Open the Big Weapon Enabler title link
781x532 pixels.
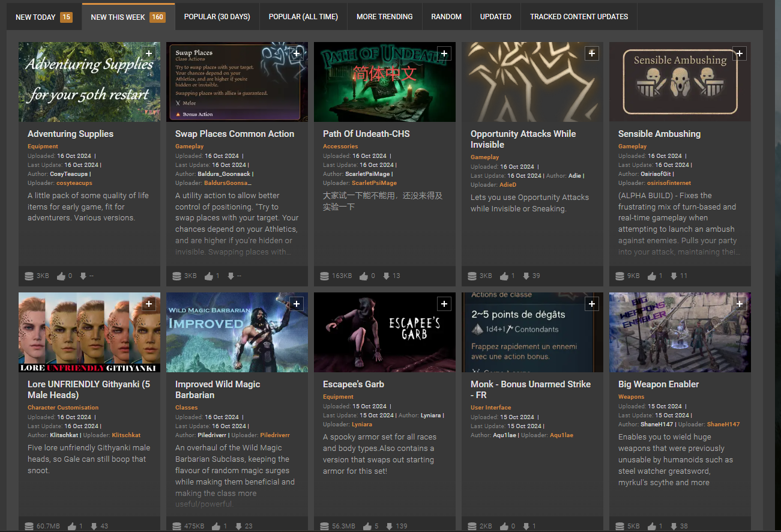click(x=659, y=384)
